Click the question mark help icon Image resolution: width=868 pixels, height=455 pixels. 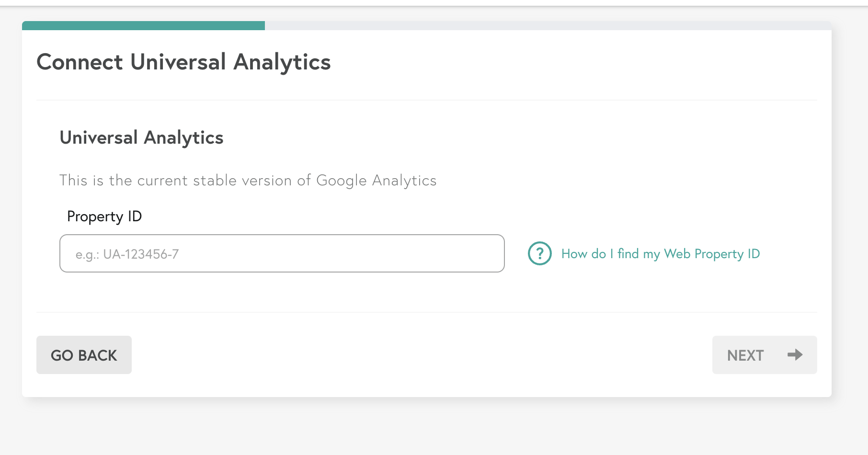coord(540,253)
